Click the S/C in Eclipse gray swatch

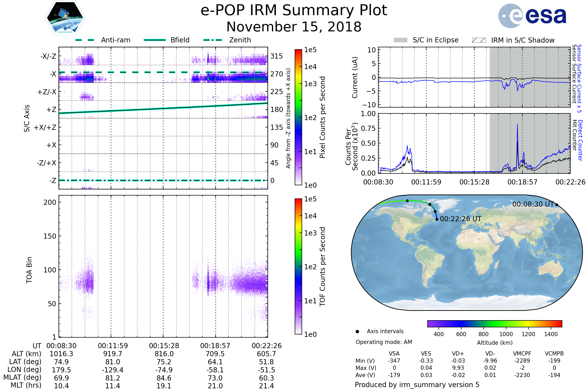(400, 40)
